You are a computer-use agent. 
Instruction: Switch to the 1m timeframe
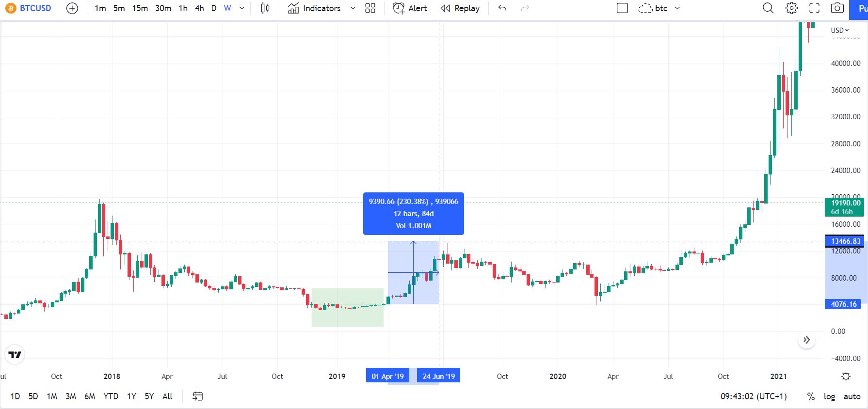click(x=100, y=8)
